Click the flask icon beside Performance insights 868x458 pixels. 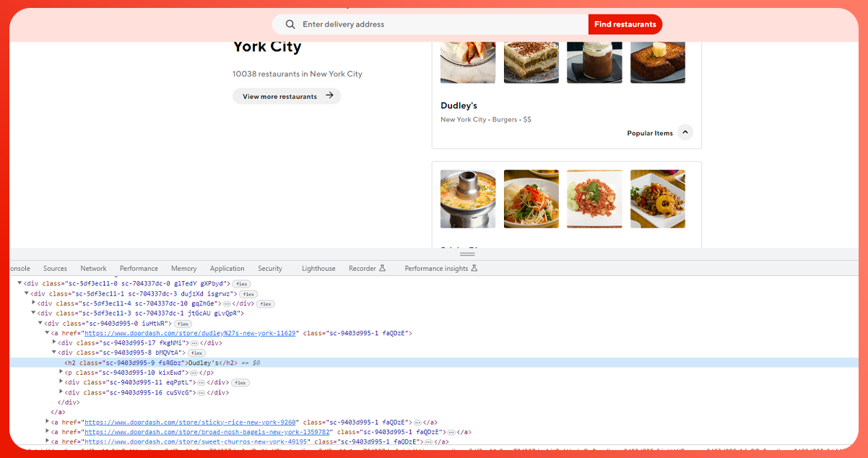[x=474, y=268]
